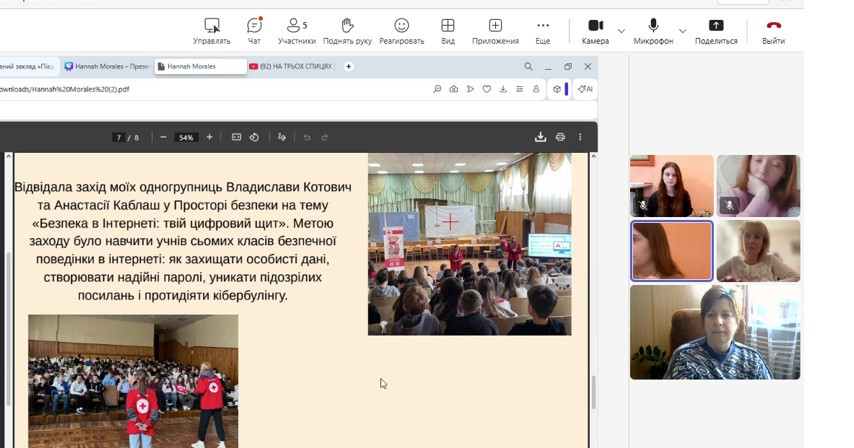Rotate the PDF page
The image size is (854, 448).
[x=254, y=137]
